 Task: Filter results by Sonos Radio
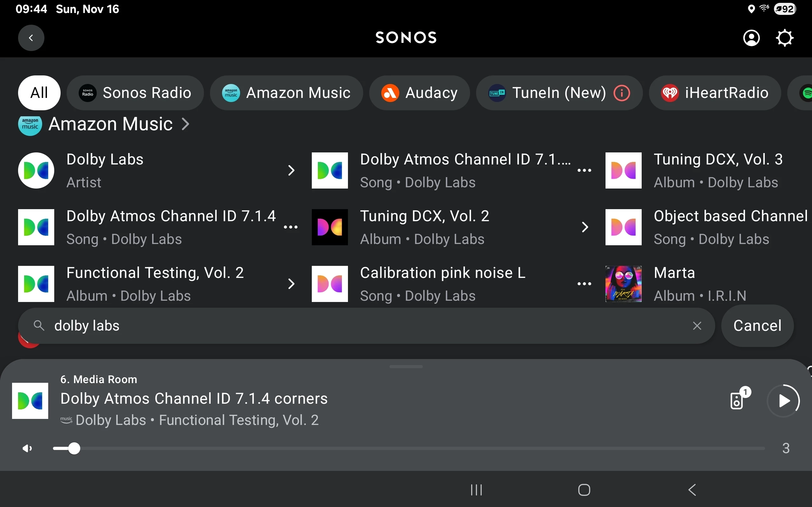[x=135, y=93]
